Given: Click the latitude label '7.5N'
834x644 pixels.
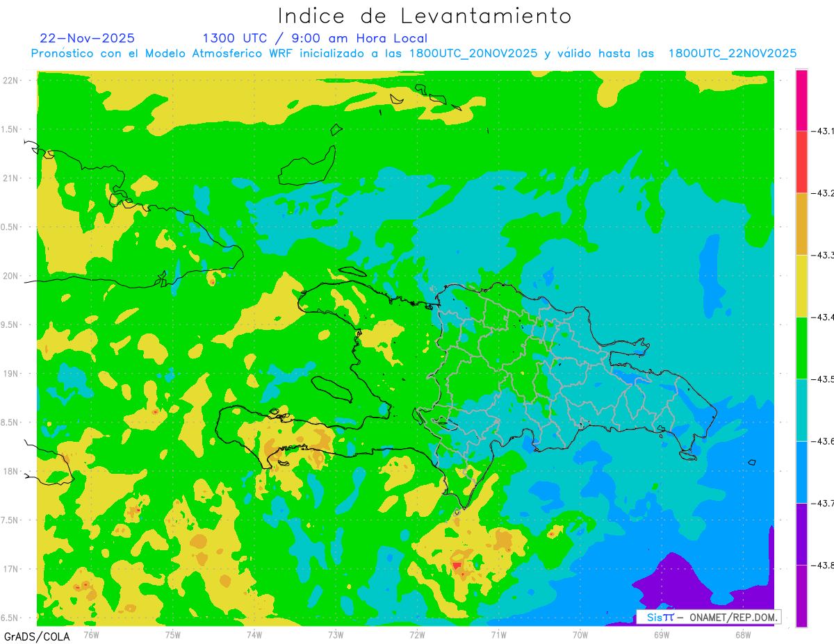Looking at the screenshot, I should (x=10, y=520).
